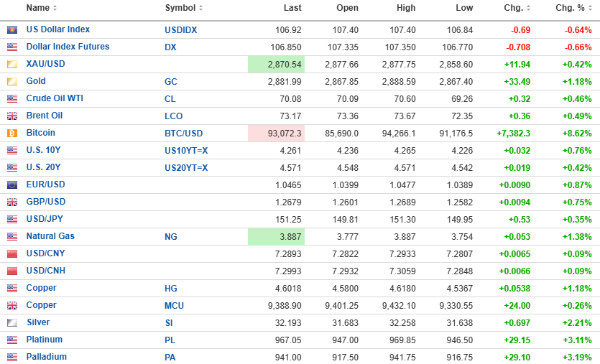Click the US10YT=X symbol link

[x=186, y=150]
